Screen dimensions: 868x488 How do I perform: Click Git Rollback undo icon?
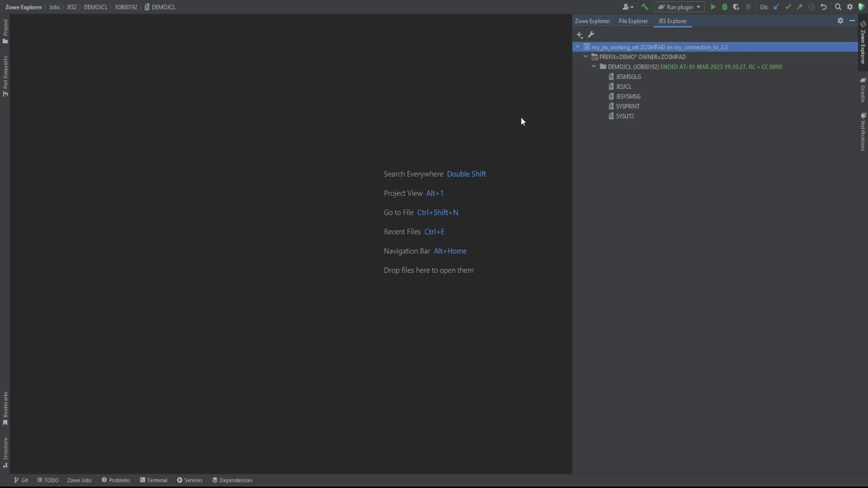pyautogui.click(x=823, y=7)
